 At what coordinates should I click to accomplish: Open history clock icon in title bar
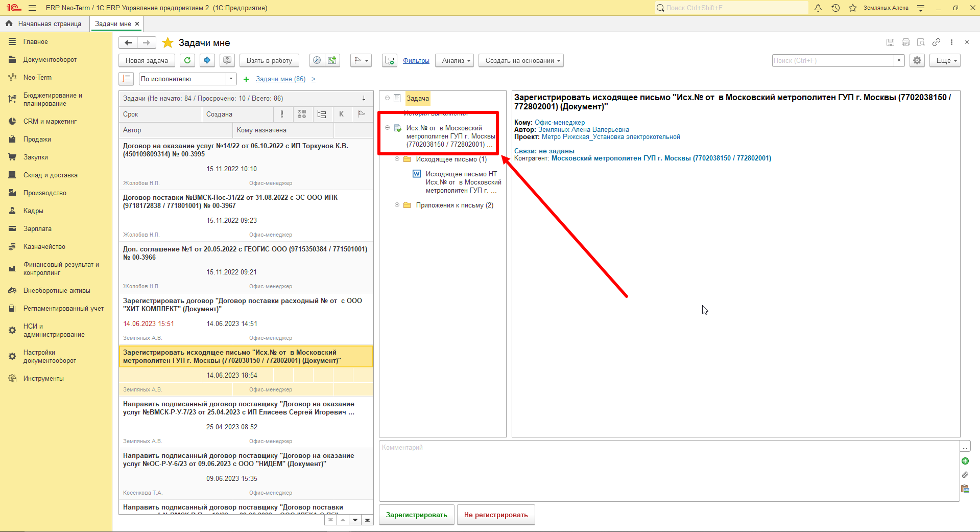835,8
